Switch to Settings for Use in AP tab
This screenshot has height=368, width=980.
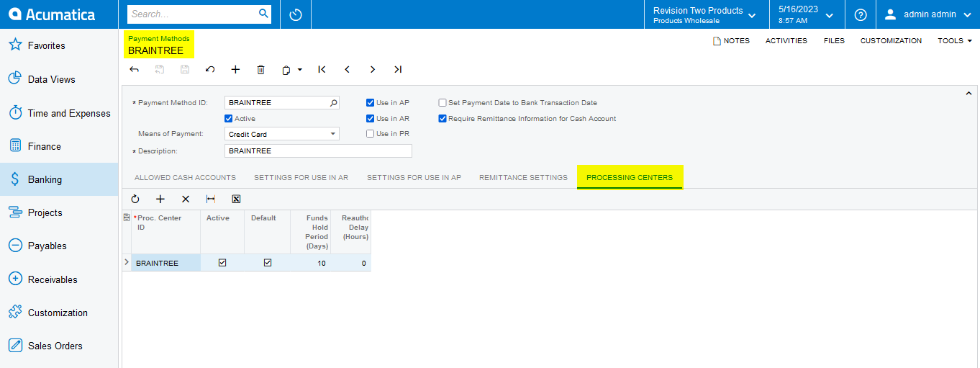click(x=414, y=177)
